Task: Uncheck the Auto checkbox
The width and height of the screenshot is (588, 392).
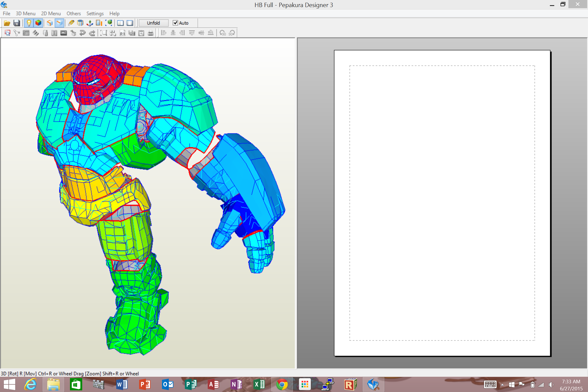Action: pyautogui.click(x=175, y=23)
